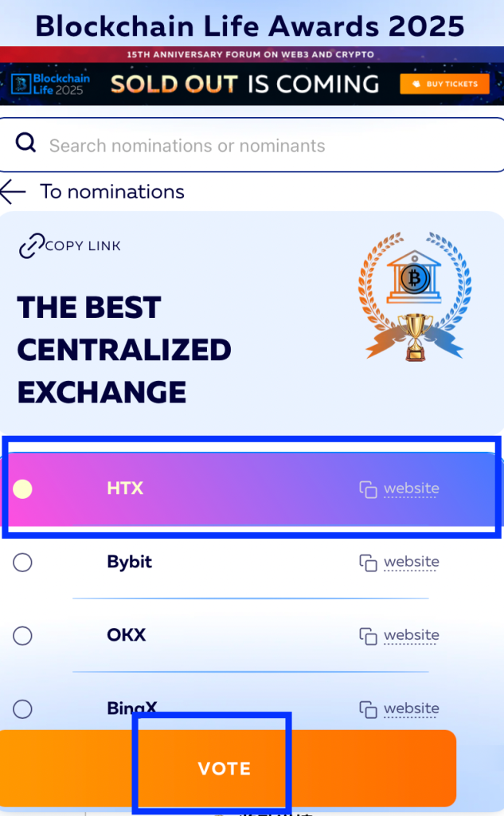
Task: Open the Bybit website link
Action: tap(411, 562)
